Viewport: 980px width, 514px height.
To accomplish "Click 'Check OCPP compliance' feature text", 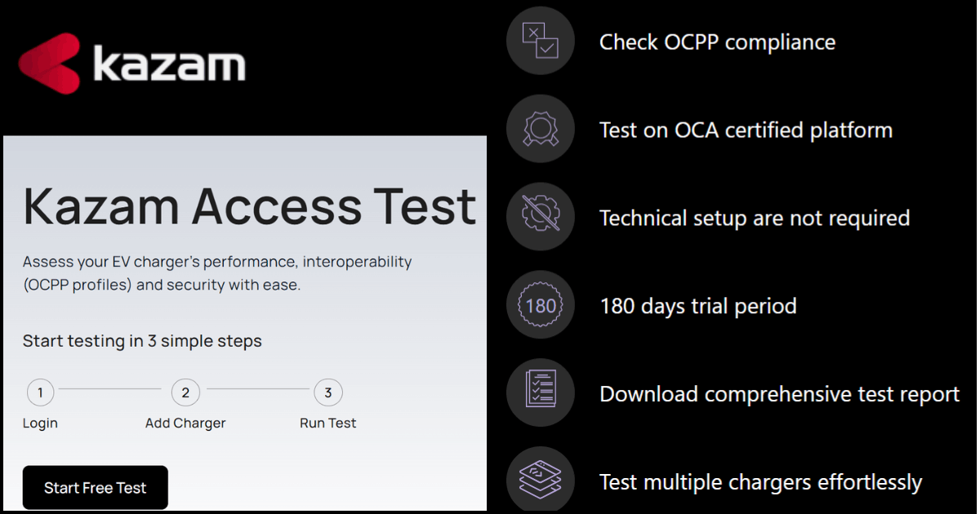I will (x=717, y=42).
